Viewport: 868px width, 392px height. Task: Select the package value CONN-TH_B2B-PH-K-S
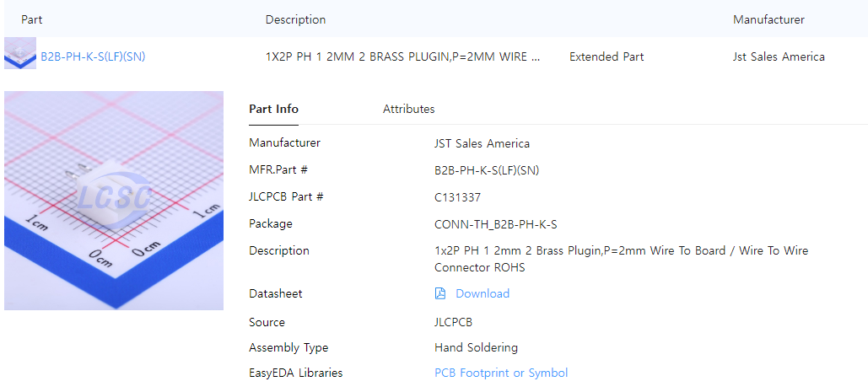(495, 224)
